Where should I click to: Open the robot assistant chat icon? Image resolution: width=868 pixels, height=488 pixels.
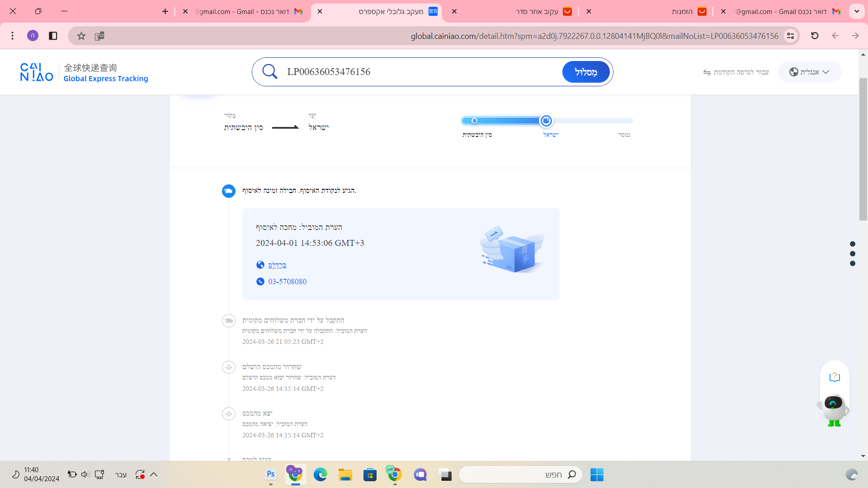(833, 407)
